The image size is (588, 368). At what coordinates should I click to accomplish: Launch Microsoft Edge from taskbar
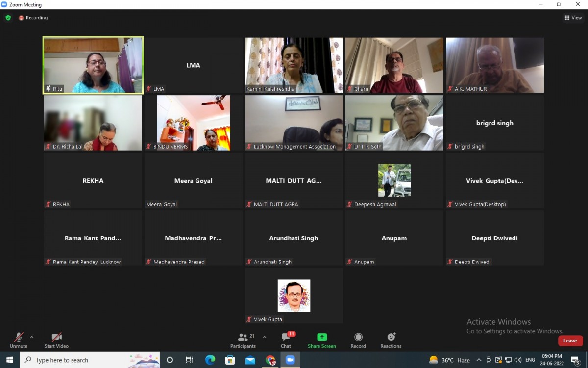(x=210, y=360)
